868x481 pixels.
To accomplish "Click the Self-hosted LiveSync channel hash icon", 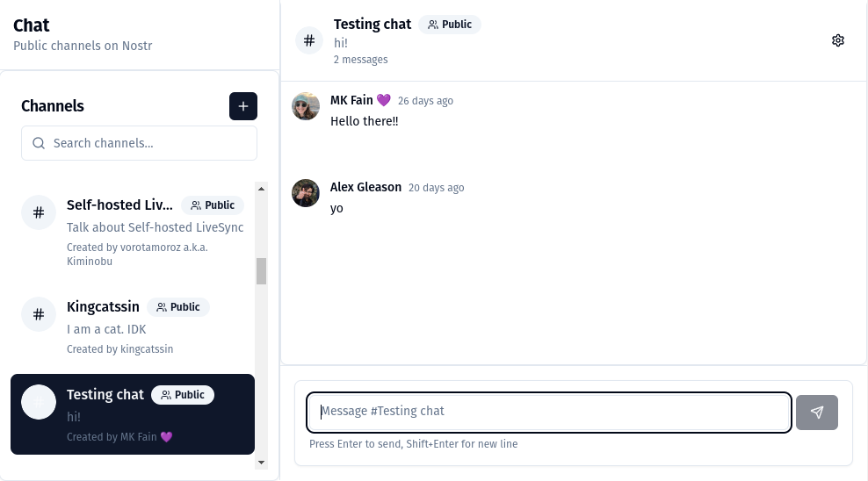I will [x=39, y=212].
